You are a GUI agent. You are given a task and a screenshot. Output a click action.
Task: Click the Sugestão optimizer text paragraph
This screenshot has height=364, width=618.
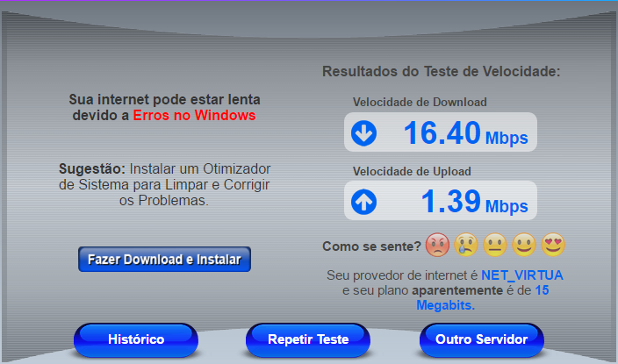164,184
